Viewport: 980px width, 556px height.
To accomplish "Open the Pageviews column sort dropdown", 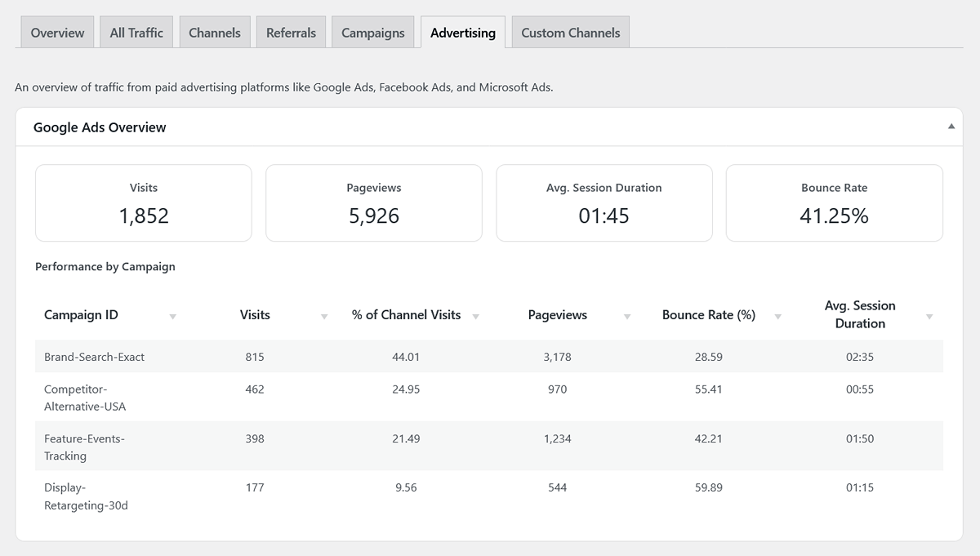I will click(x=627, y=315).
